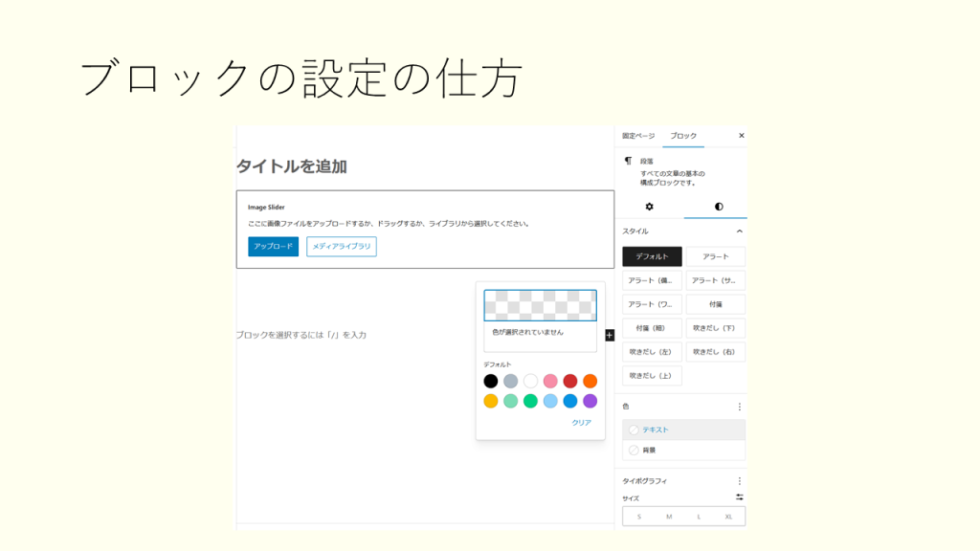Open the テキスト color setting
This screenshot has width=980, height=551.
coord(683,430)
